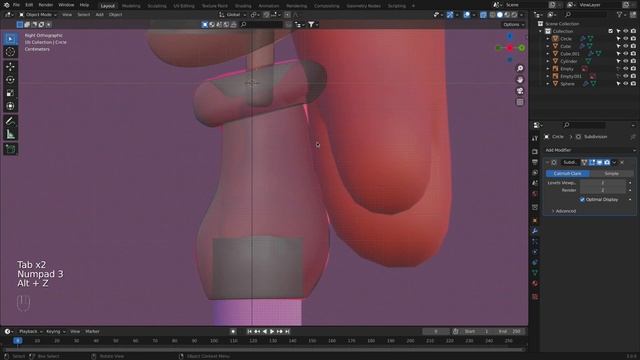Screen dimensions: 640x360
Task: Open the Window menu
Action: pyautogui.click(x=66, y=5)
